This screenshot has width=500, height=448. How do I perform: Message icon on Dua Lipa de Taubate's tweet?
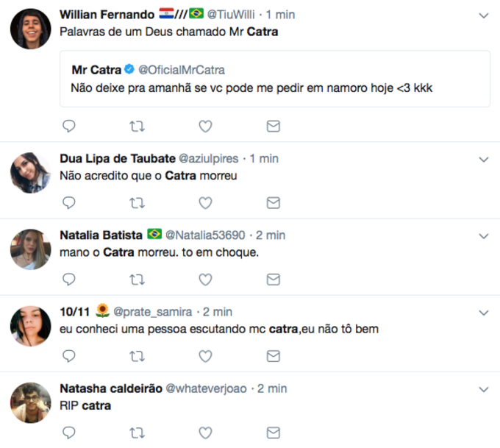[x=273, y=202]
